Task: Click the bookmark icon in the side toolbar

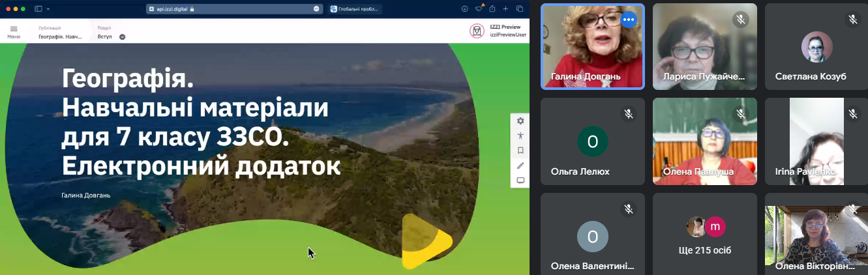Action: [x=520, y=151]
